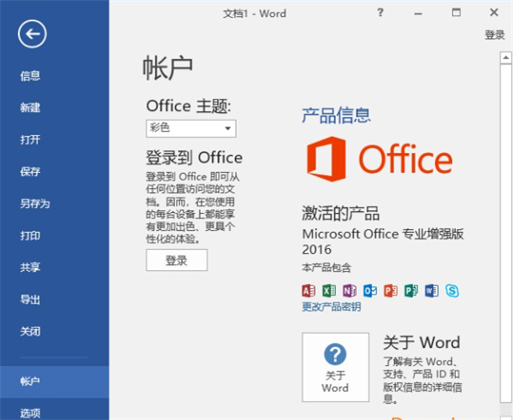Click the back arrow circle button
This screenshot has height=420, width=513.
[32, 34]
